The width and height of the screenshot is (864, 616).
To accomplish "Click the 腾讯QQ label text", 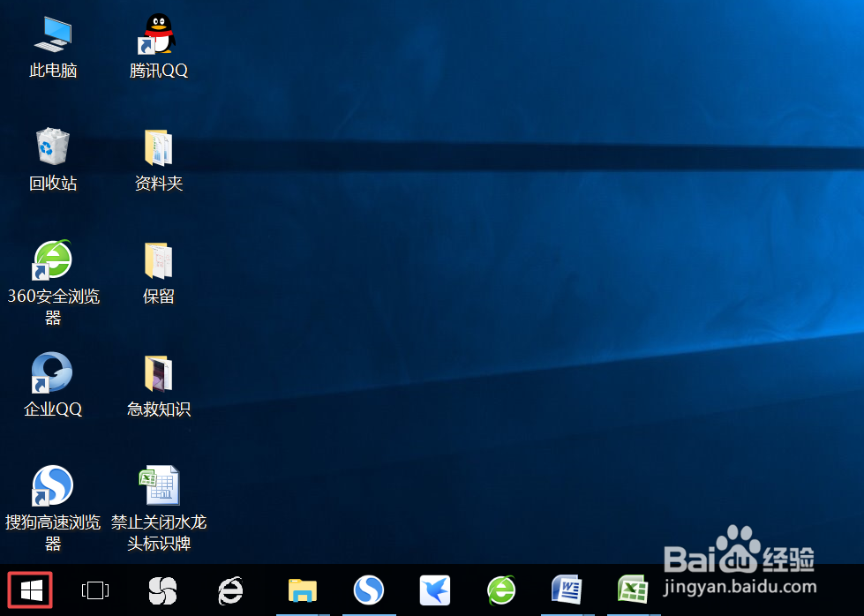I will pyautogui.click(x=159, y=71).
